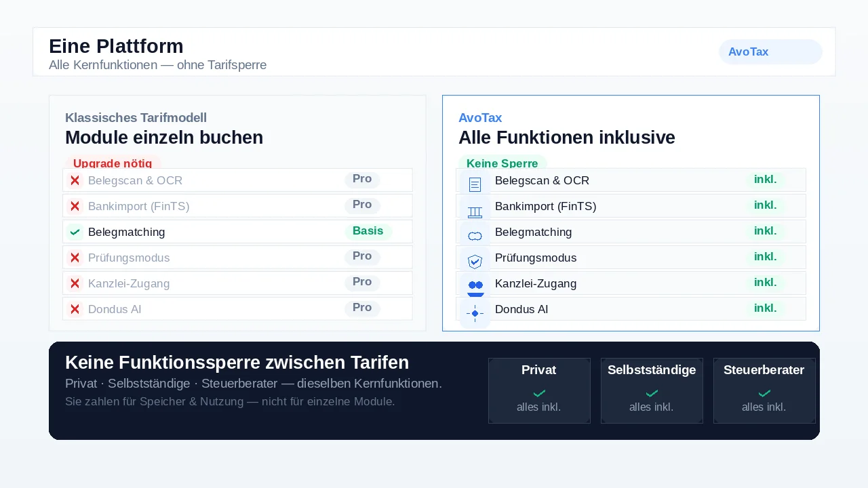Click the Pro badge for Prüfungsmodus
This screenshot has height=488, width=868.
362,256
